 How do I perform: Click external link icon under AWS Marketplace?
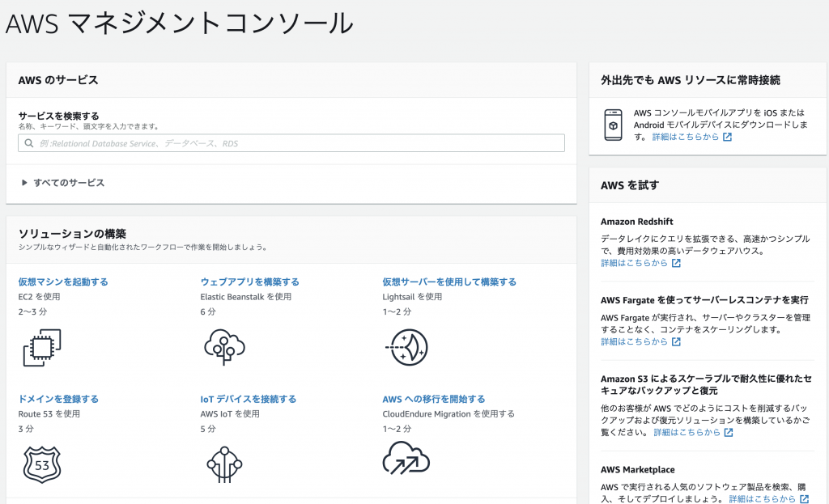[x=804, y=498]
